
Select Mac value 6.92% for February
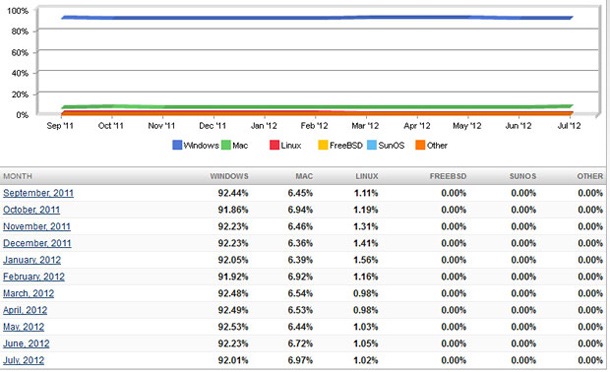pyautogui.click(x=300, y=277)
